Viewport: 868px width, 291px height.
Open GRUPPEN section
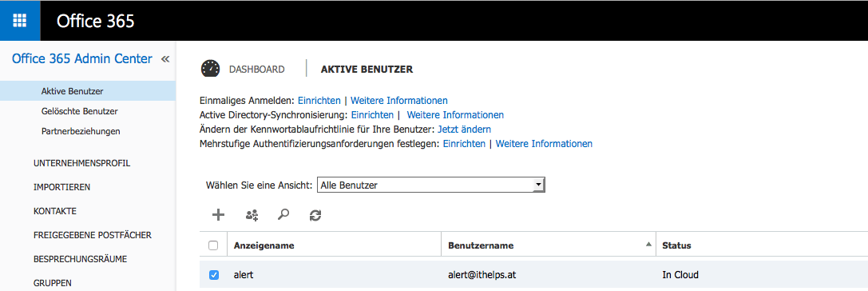pyautogui.click(x=53, y=283)
